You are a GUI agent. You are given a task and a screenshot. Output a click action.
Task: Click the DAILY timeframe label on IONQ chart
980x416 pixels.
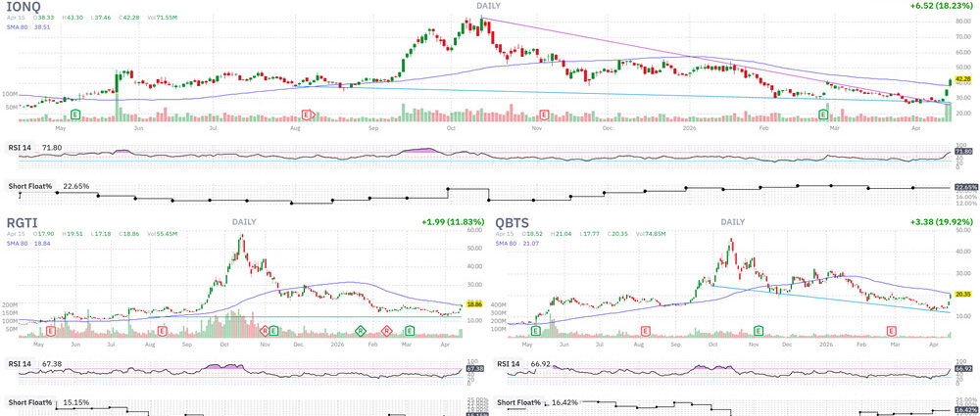coord(489,6)
